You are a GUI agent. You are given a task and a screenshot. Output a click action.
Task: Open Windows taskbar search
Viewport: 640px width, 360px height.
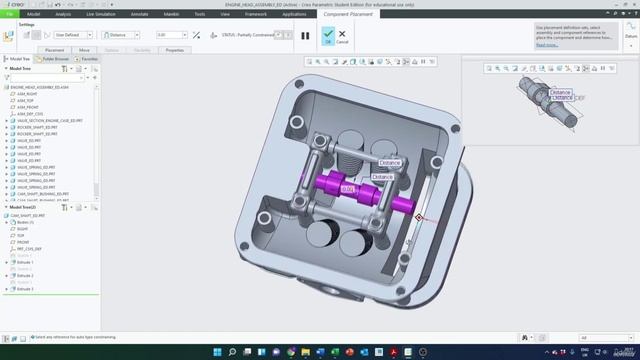pyautogui.click(x=232, y=352)
